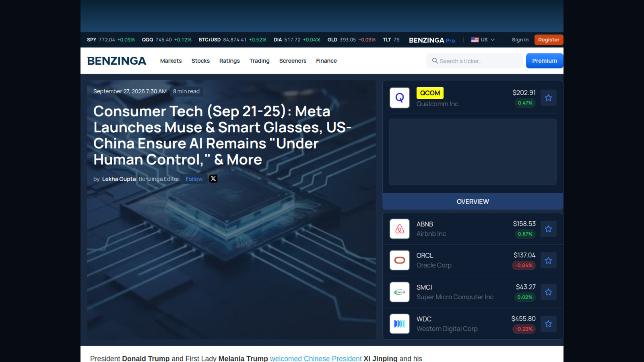Open the Oracle logo icon
The width and height of the screenshot is (644, 362).
tap(400, 260)
